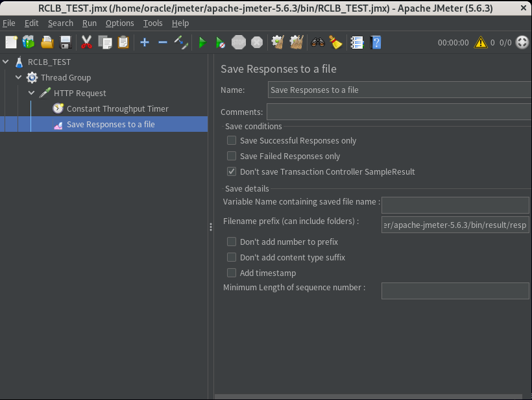Screen dimensions: 532x400
Task: Click the Search binoculars icon
Action: pyautogui.click(x=317, y=42)
